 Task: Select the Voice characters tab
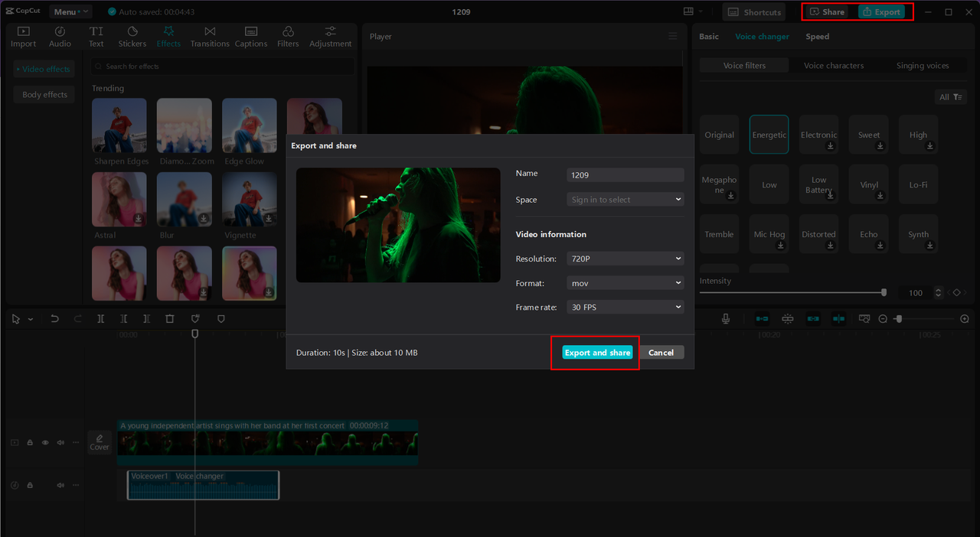tap(834, 66)
